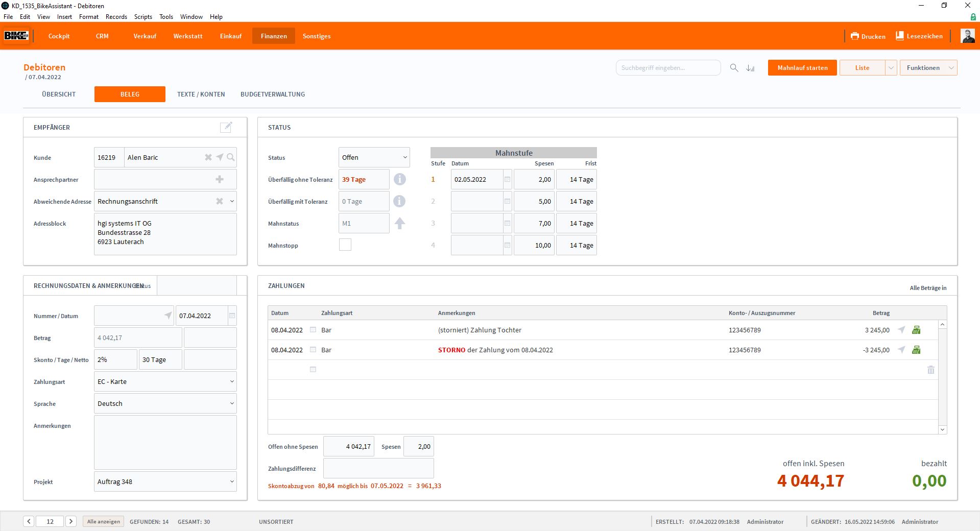Go to next record with right arrow
The image size is (980, 531).
click(71, 521)
